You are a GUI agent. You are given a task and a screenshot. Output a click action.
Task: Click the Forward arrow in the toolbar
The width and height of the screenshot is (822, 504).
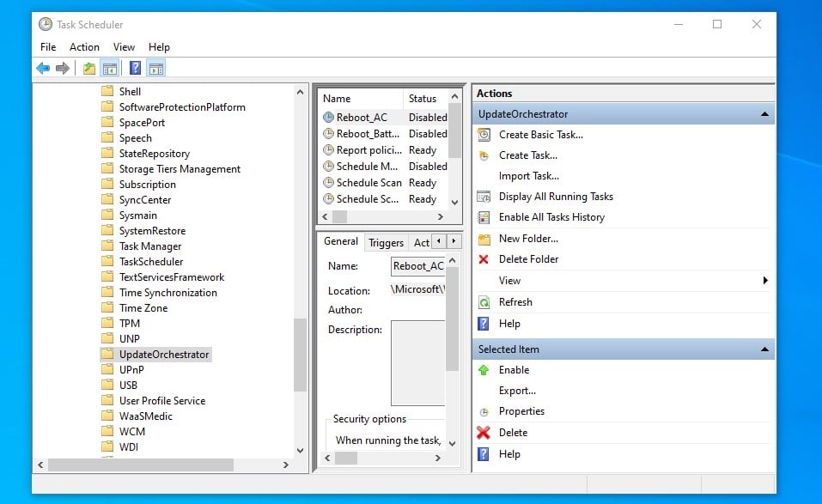63,68
